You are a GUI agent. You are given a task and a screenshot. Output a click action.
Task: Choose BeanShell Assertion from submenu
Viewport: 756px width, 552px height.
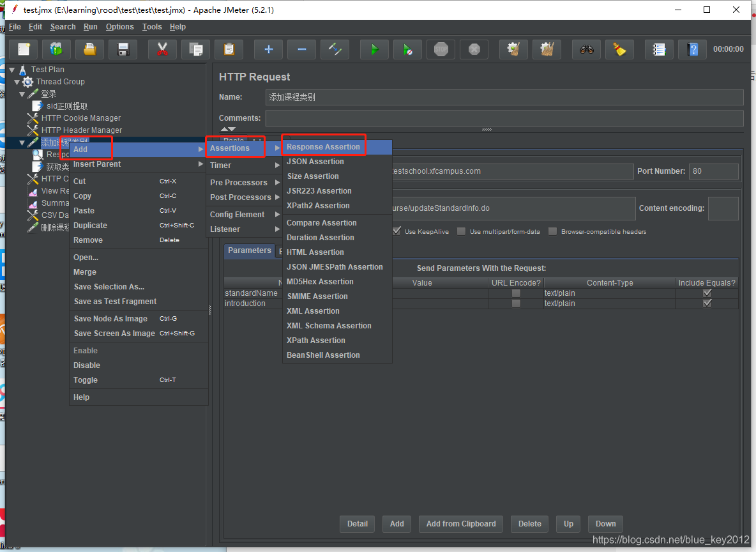pyautogui.click(x=337, y=355)
